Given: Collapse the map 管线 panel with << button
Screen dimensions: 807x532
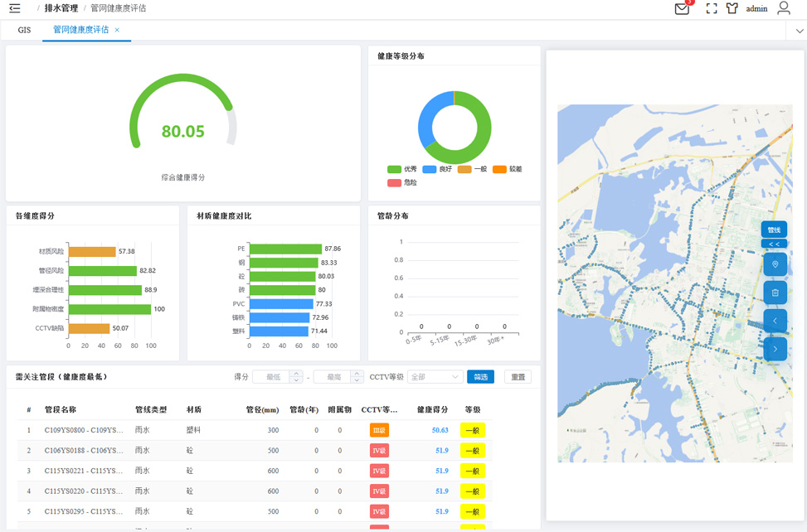Looking at the screenshot, I should [774, 244].
